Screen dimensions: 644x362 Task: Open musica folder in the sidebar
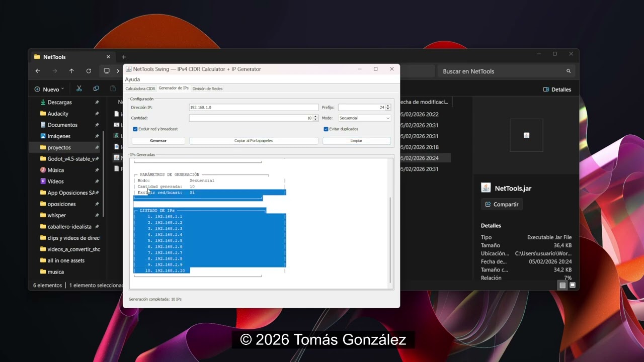55,272
